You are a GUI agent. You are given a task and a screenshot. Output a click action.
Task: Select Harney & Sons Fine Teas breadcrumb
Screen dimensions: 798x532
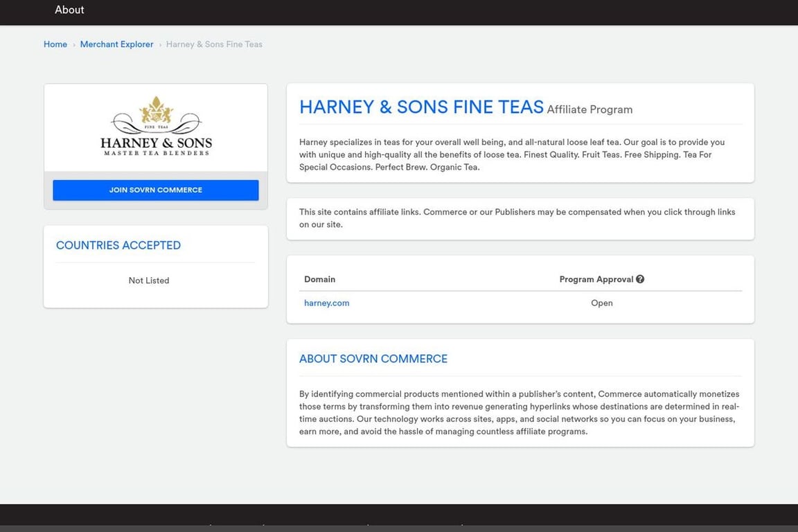pyautogui.click(x=214, y=44)
